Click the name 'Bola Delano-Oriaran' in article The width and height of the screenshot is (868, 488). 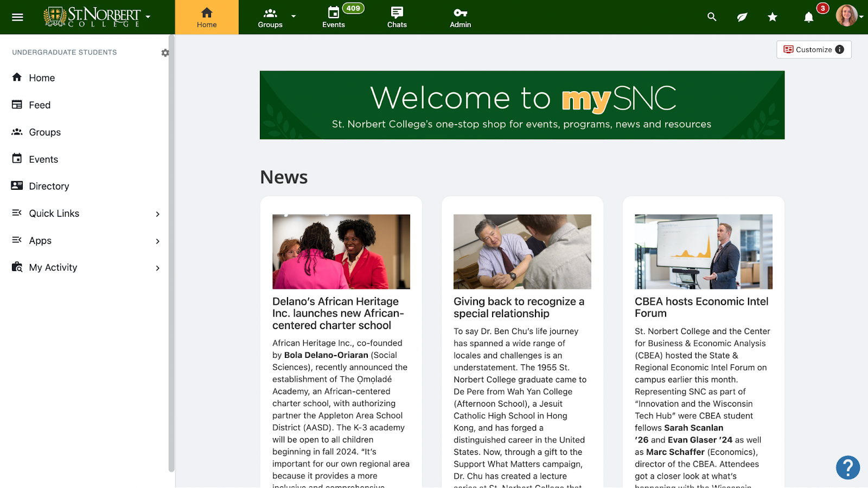[x=326, y=355]
